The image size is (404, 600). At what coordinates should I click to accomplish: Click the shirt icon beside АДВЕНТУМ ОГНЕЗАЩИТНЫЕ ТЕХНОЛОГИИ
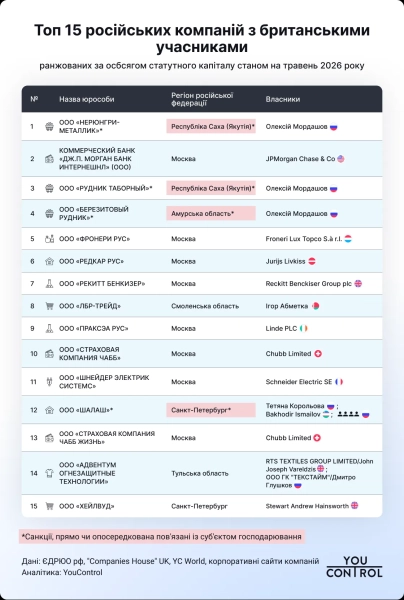point(49,473)
